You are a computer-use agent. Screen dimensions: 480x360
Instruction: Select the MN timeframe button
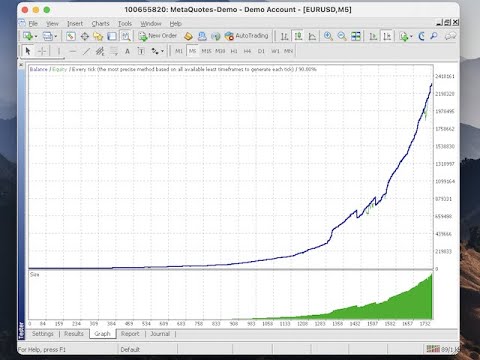tap(288, 51)
